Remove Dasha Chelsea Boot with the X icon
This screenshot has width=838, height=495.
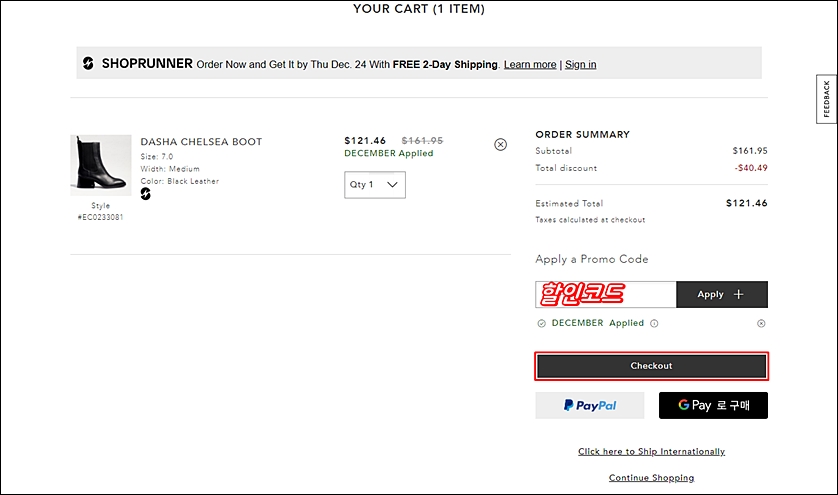click(x=500, y=144)
